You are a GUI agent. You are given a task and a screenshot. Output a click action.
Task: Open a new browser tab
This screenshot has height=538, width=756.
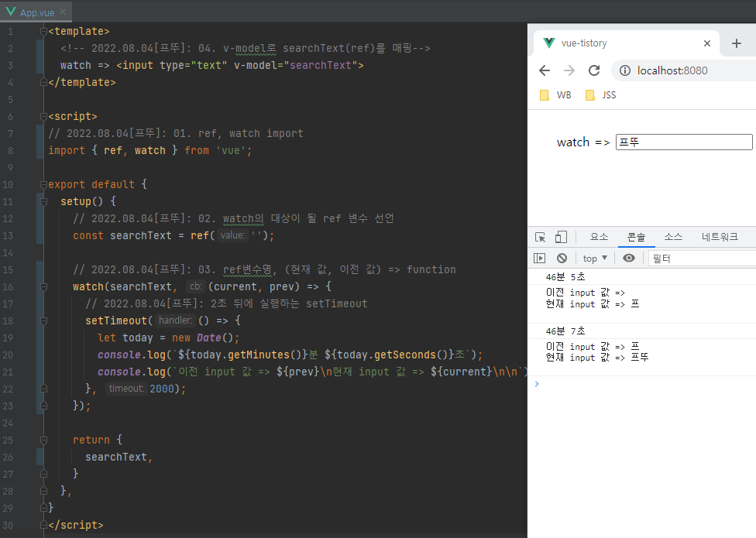tap(736, 43)
